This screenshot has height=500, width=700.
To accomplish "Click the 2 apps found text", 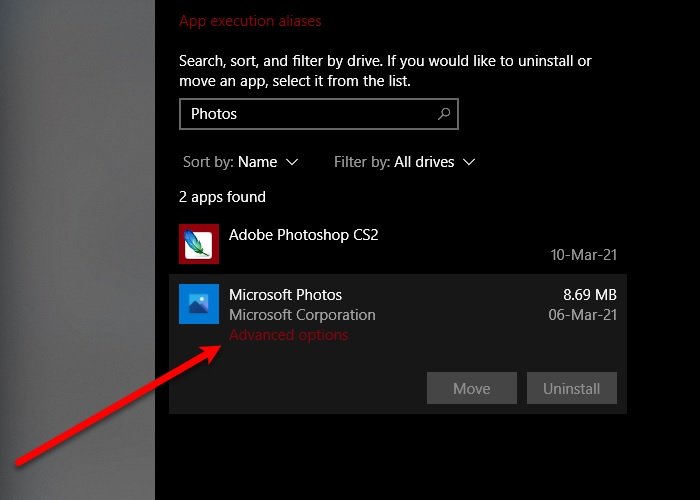I will (x=222, y=197).
